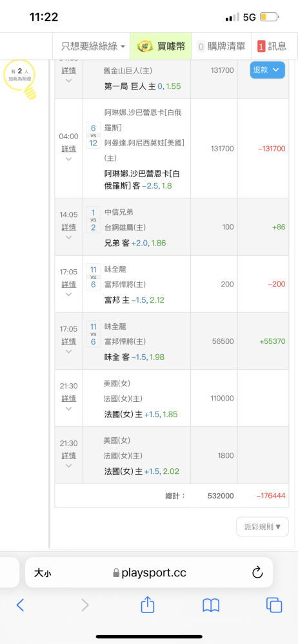Tap the 大小 text size button
Screen dimensions: 298x644
(x=43, y=573)
